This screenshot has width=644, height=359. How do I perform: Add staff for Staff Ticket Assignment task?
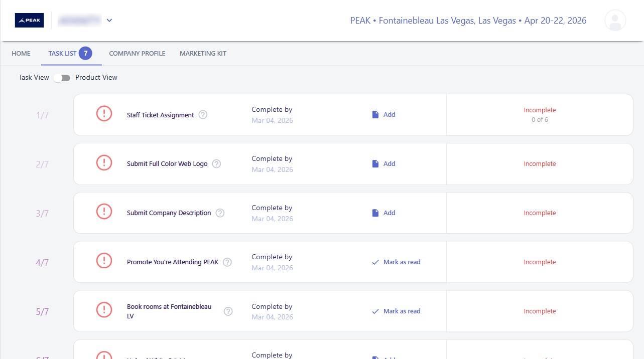(384, 115)
